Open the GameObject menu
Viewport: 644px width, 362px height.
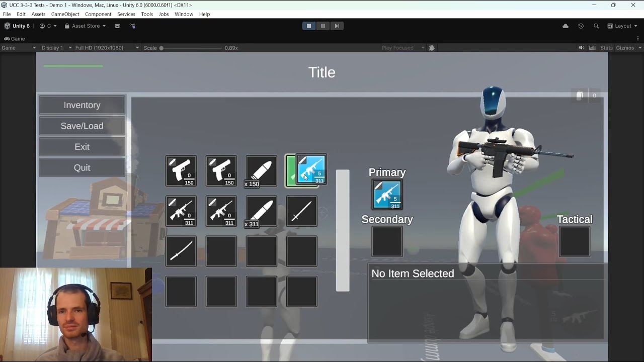65,14
